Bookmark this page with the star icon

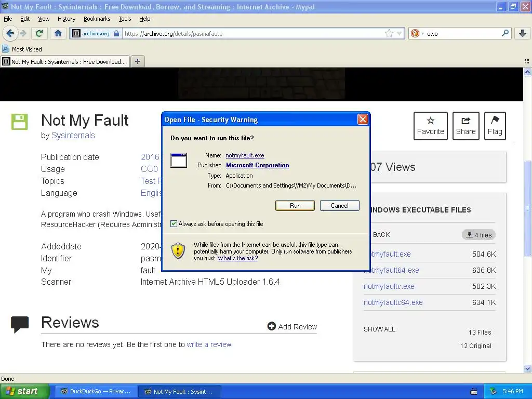pyautogui.click(x=389, y=33)
